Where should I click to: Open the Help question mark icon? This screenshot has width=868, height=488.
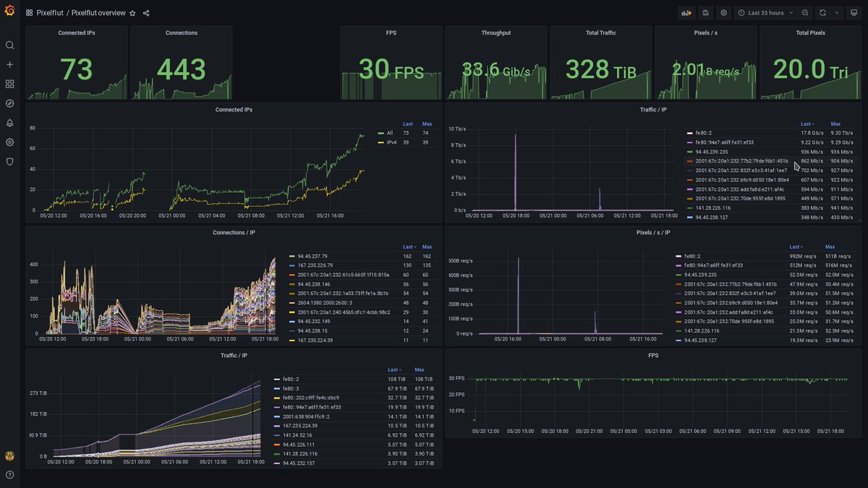tap(9, 475)
